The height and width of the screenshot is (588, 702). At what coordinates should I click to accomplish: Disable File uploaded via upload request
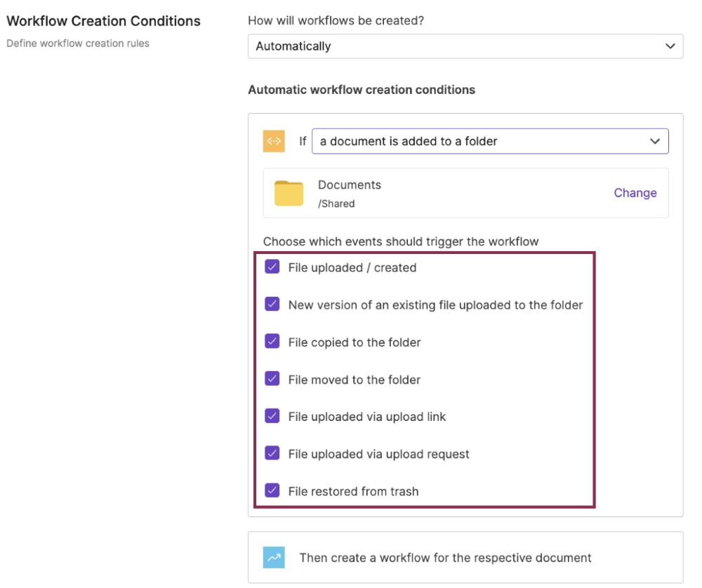(272, 453)
